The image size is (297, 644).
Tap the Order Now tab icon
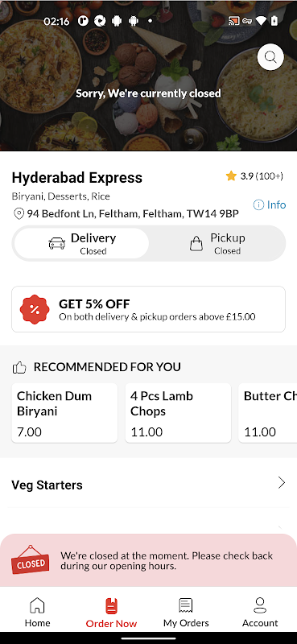click(x=111, y=606)
